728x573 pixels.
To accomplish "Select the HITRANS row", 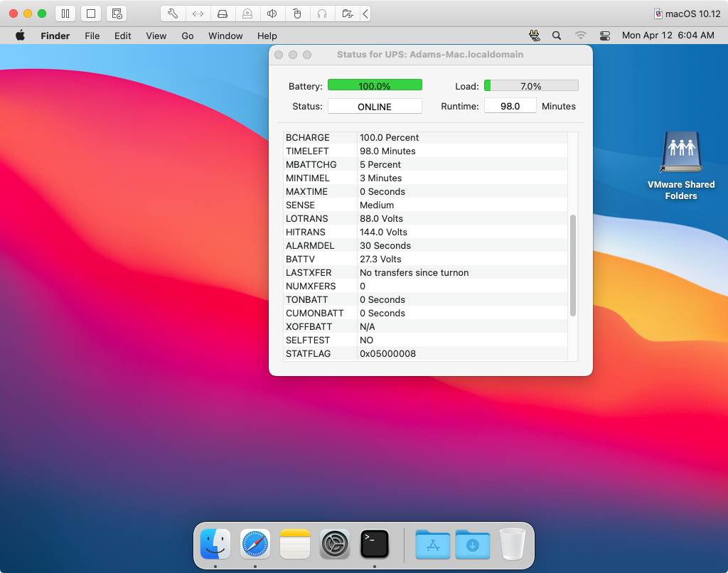I will pyautogui.click(x=425, y=232).
